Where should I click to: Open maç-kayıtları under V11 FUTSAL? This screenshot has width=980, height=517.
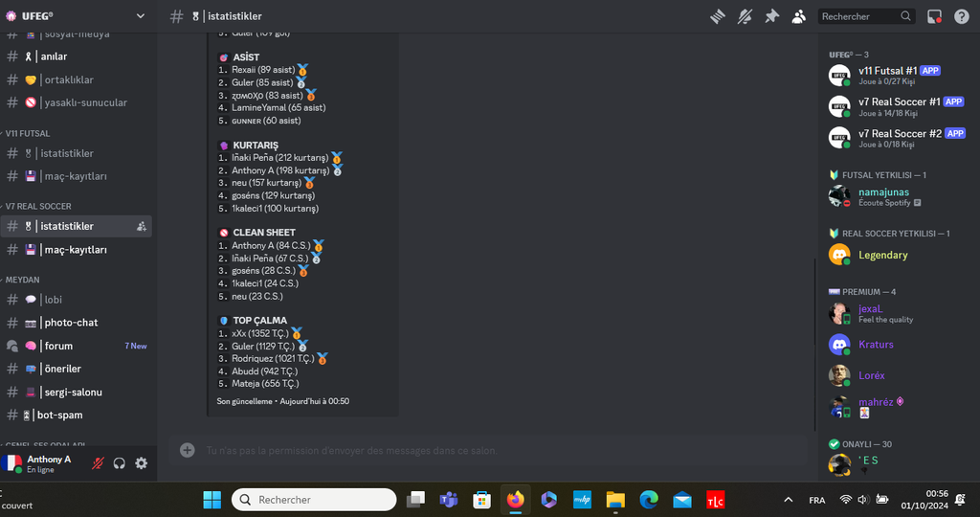tap(76, 176)
